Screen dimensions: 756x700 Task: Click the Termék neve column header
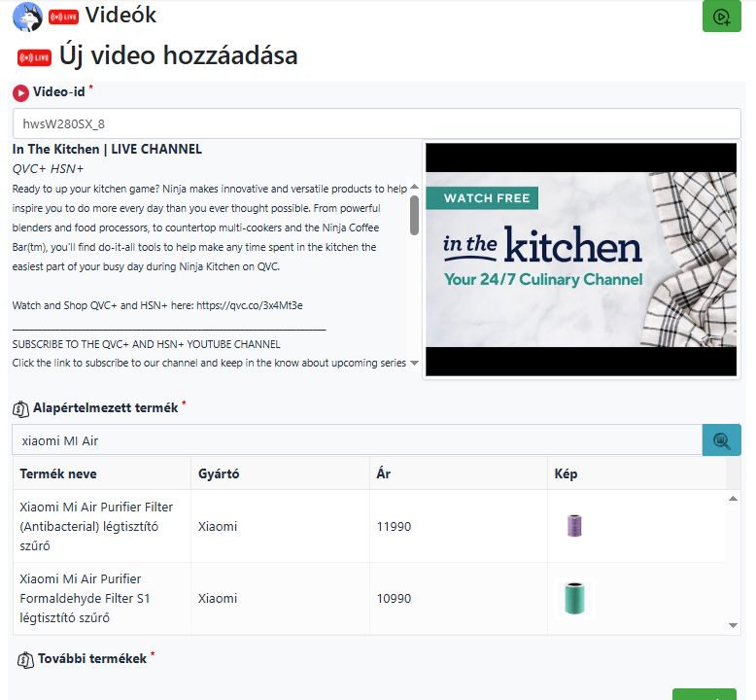tap(102, 473)
